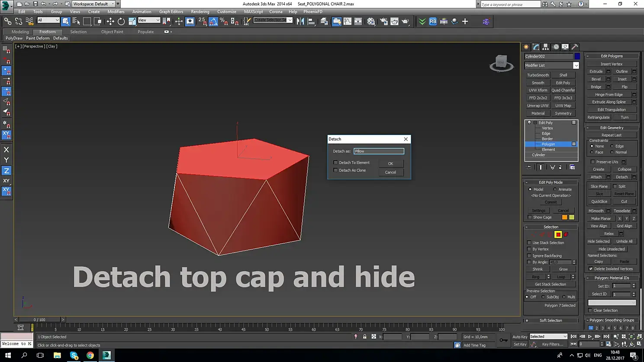Collapse the Edit Poly modifier tree
The image size is (644, 362).
(x=535, y=123)
